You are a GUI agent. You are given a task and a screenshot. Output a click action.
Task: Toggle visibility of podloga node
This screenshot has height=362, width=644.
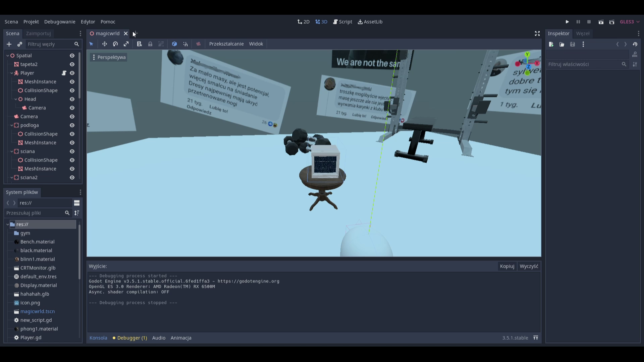[72, 125]
